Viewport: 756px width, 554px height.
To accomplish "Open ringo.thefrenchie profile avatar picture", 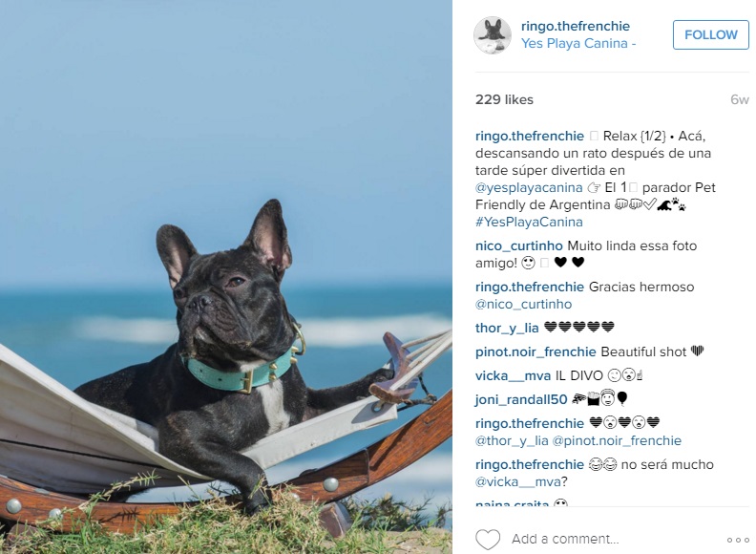I will 493,34.
